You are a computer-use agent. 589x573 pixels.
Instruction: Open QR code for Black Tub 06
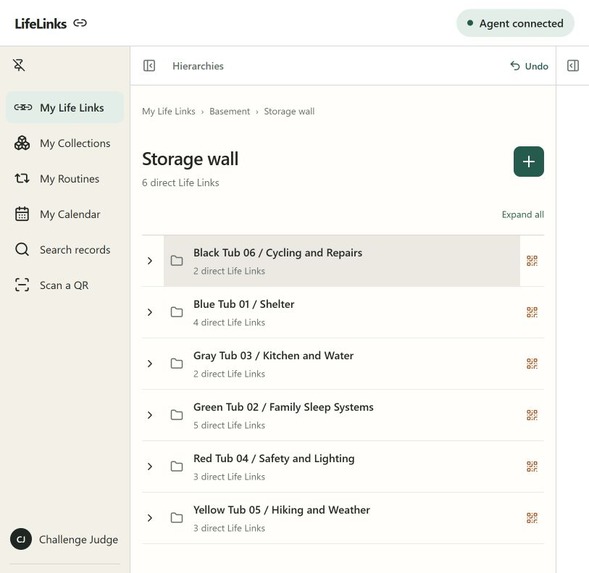pyautogui.click(x=532, y=260)
